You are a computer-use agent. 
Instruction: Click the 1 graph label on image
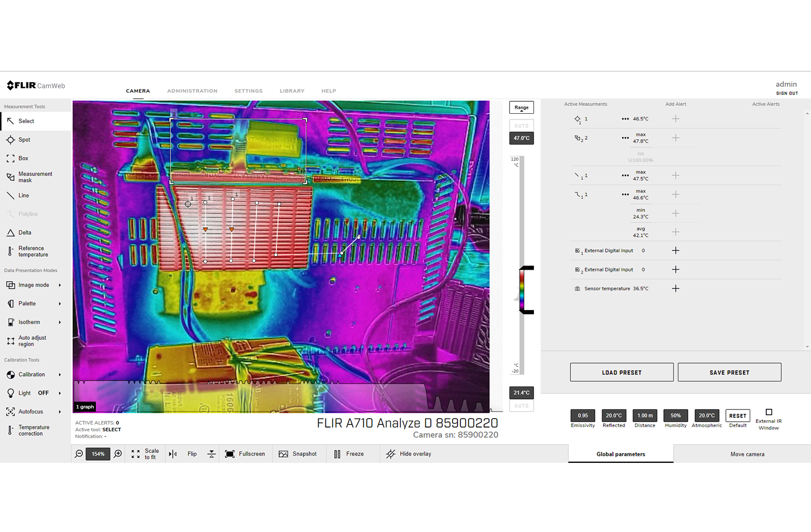pos(85,407)
